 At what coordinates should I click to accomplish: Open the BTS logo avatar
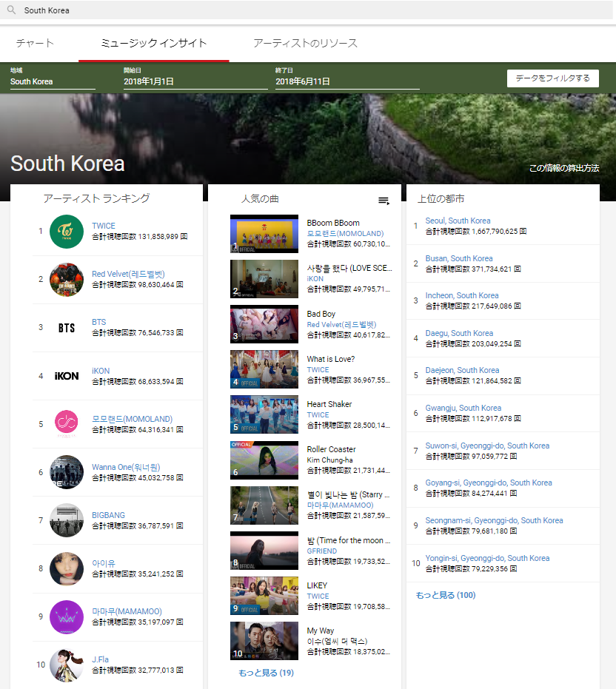(x=67, y=328)
